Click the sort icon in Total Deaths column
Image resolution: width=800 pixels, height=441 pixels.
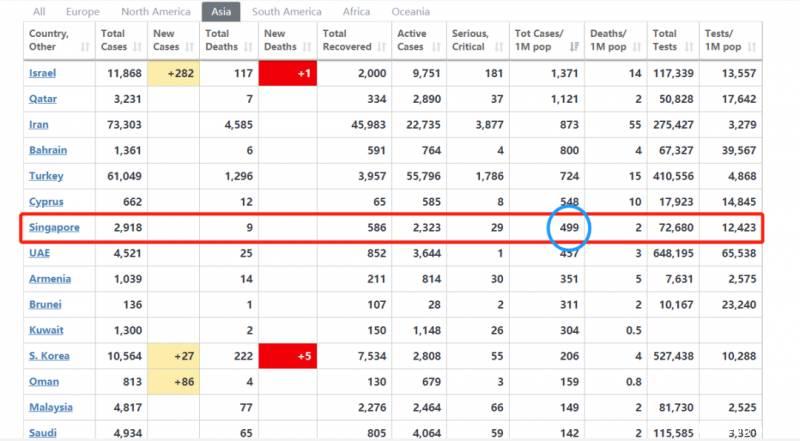[248, 47]
